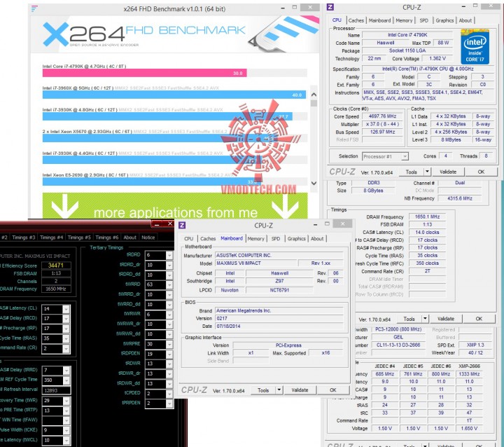Viewport: 504px width, 447px height.
Task: Click the down arrow of the x264 results scrollbar
Action: [314, 183]
